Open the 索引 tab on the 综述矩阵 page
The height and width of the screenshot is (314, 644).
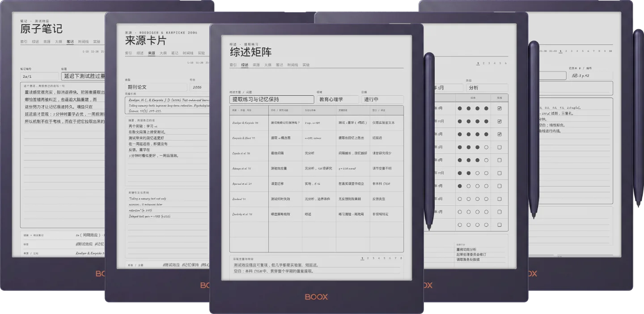233,65
